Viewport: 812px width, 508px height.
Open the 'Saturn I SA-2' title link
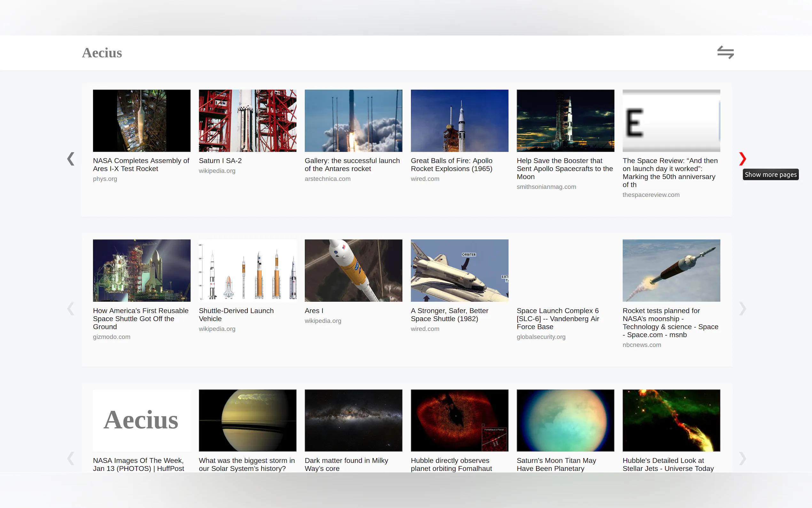(220, 161)
